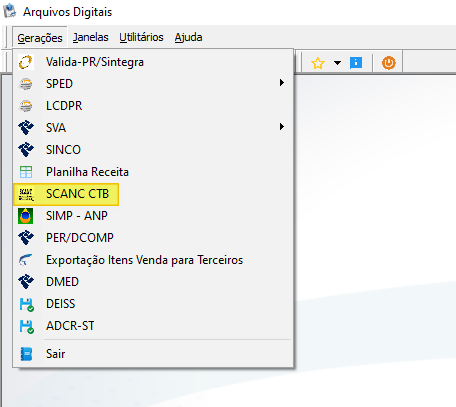Click the SCANC CTB icon
The height and width of the screenshot is (407, 456).
(x=26, y=194)
